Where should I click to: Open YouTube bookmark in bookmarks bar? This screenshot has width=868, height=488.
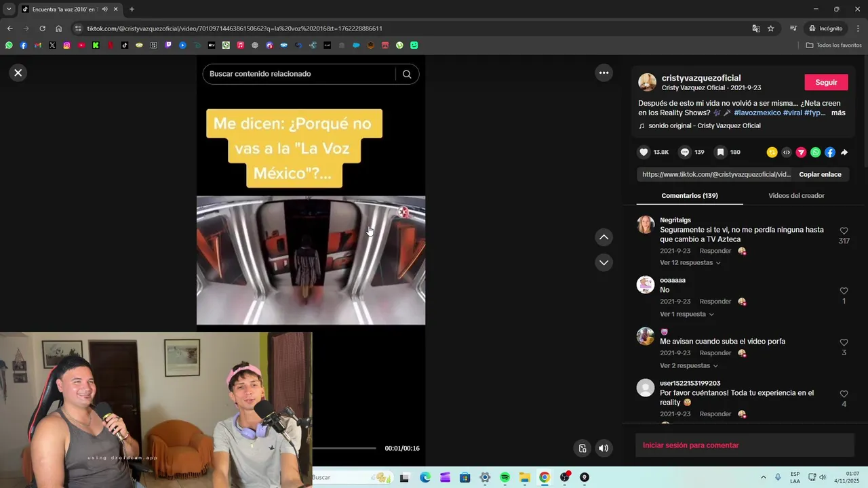click(81, 45)
